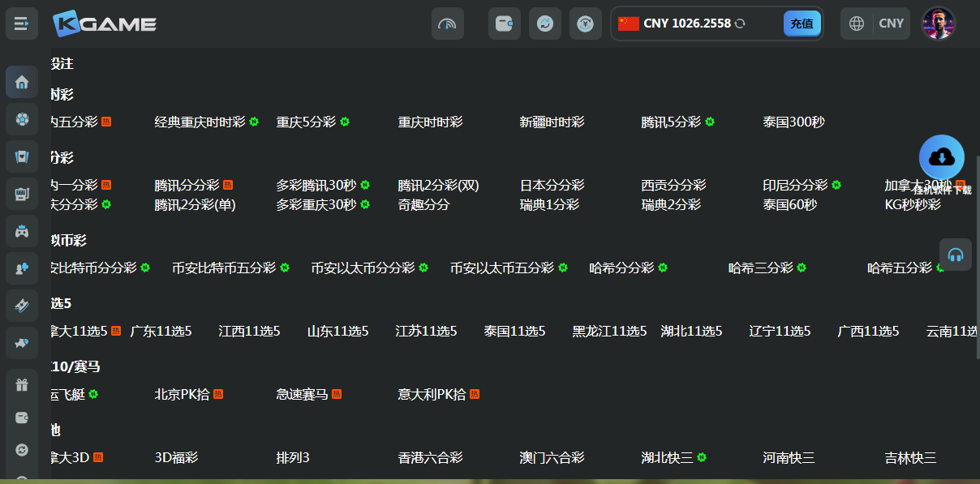Open the sports soccer ball sidebar icon
The width and height of the screenshot is (980, 484).
pyautogui.click(x=22, y=119)
